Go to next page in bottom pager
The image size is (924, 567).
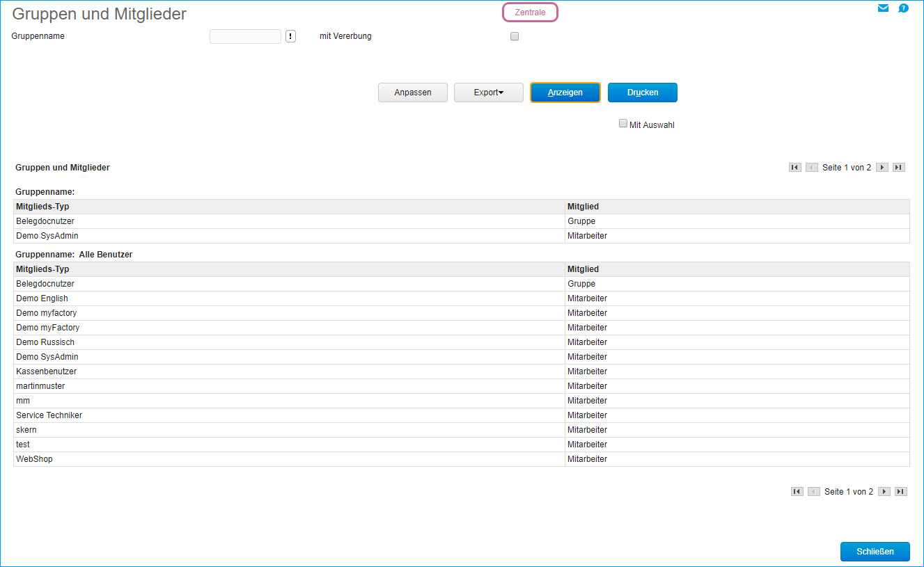884,492
